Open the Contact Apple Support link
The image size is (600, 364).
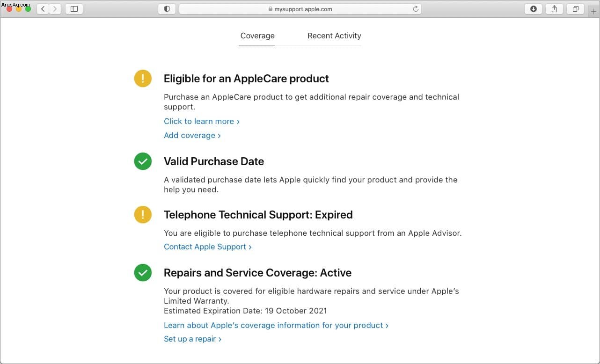tap(208, 247)
